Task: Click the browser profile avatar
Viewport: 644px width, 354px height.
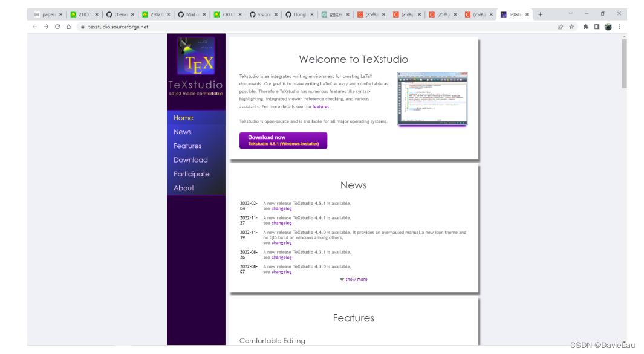Action: [608, 27]
